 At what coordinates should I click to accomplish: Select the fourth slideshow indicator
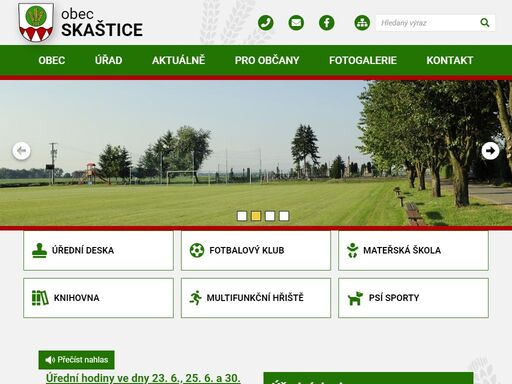[284, 216]
